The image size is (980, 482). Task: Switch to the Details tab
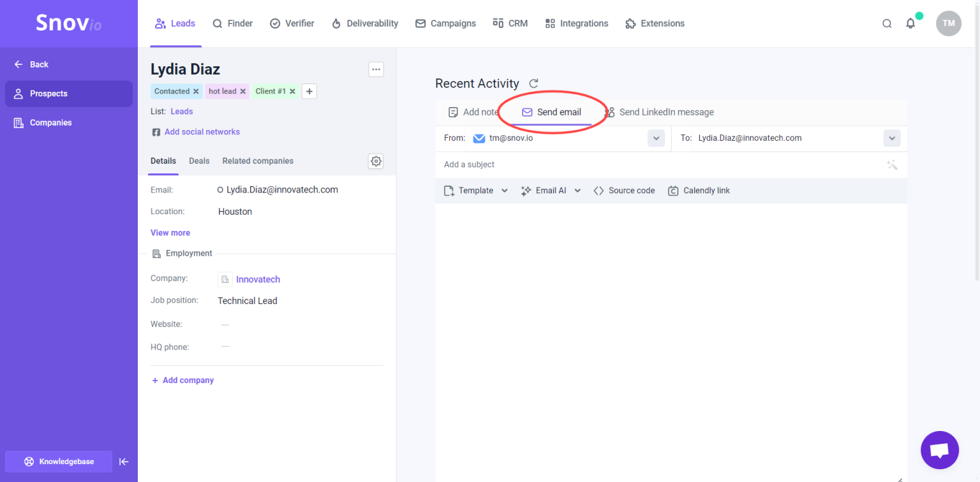[x=163, y=161]
